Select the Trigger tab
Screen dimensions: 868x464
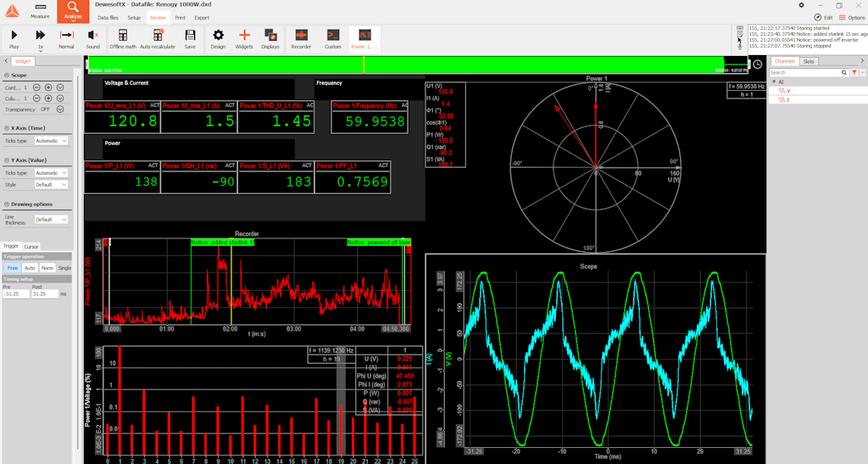point(11,246)
